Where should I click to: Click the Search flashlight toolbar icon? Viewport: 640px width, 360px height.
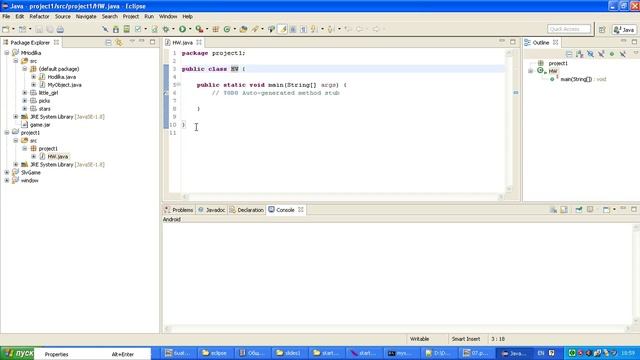point(255,29)
